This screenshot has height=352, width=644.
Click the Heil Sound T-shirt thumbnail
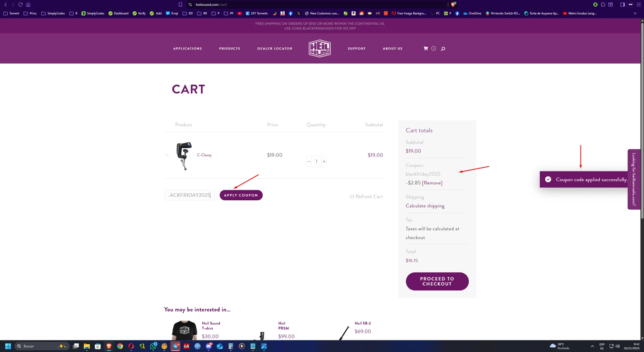[x=185, y=330]
